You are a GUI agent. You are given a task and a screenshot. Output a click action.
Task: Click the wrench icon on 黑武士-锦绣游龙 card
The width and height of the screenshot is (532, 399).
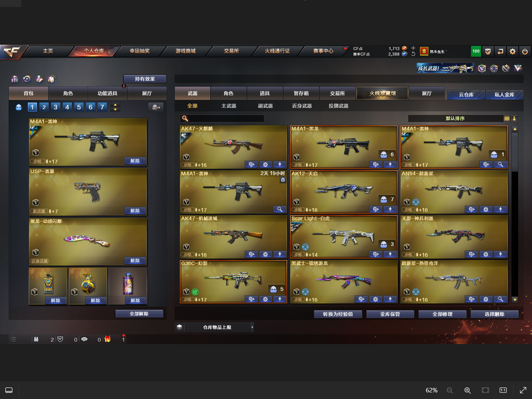(x=361, y=299)
